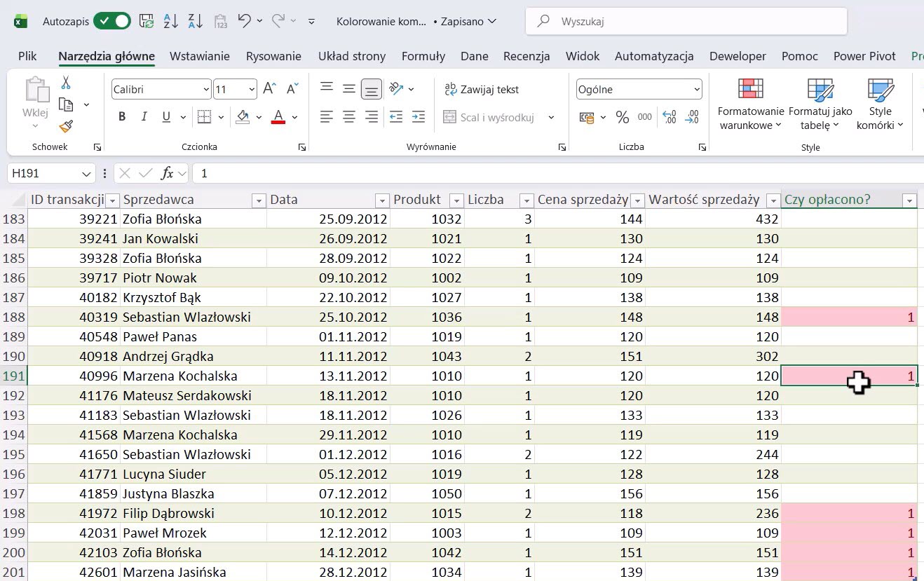The height and width of the screenshot is (581, 924).
Task: Click the increase indent icon
Action: 419,117
